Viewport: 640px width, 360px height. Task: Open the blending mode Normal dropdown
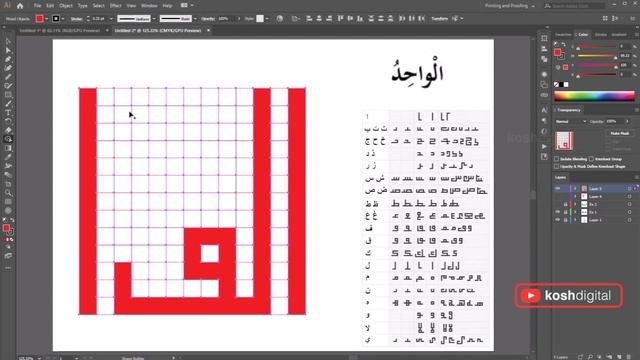[x=570, y=122]
